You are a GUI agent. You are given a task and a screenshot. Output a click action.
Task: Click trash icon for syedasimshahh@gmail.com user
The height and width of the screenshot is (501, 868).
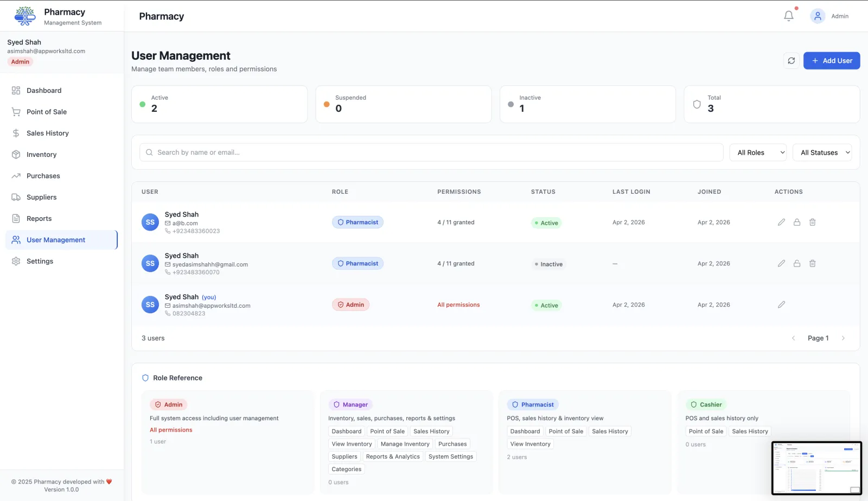(813, 263)
